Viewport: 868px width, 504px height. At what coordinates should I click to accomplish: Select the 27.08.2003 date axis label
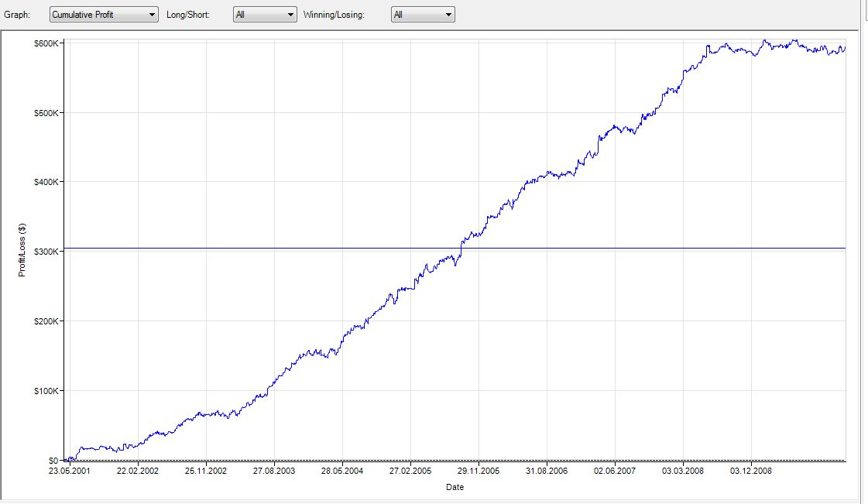point(274,471)
